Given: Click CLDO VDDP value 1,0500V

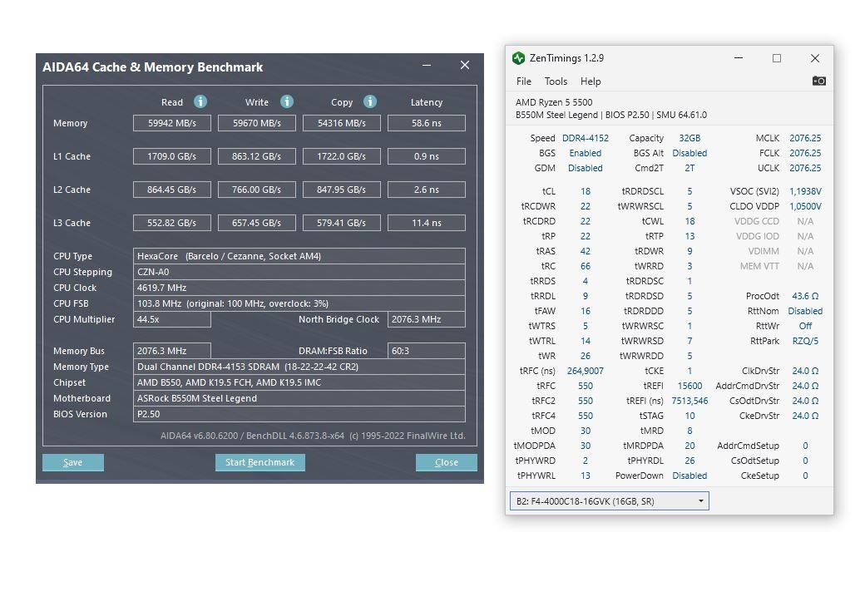Looking at the screenshot, I should tap(805, 207).
